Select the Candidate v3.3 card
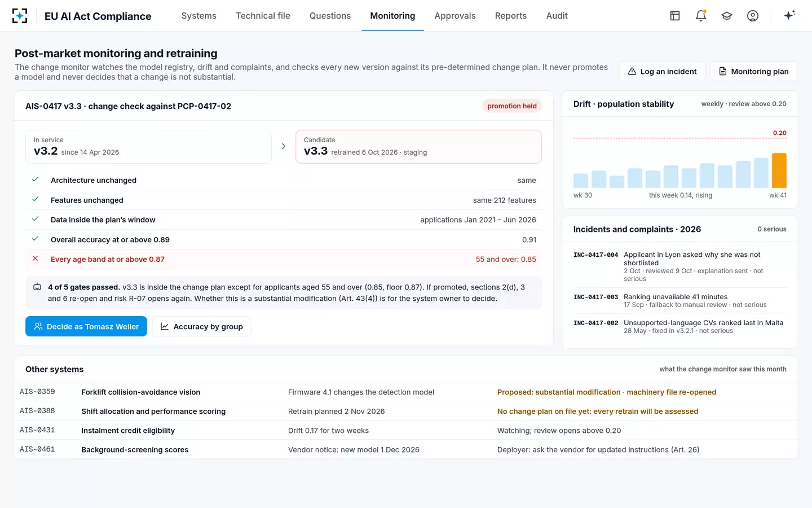This screenshot has width=812, height=508. pos(418,147)
